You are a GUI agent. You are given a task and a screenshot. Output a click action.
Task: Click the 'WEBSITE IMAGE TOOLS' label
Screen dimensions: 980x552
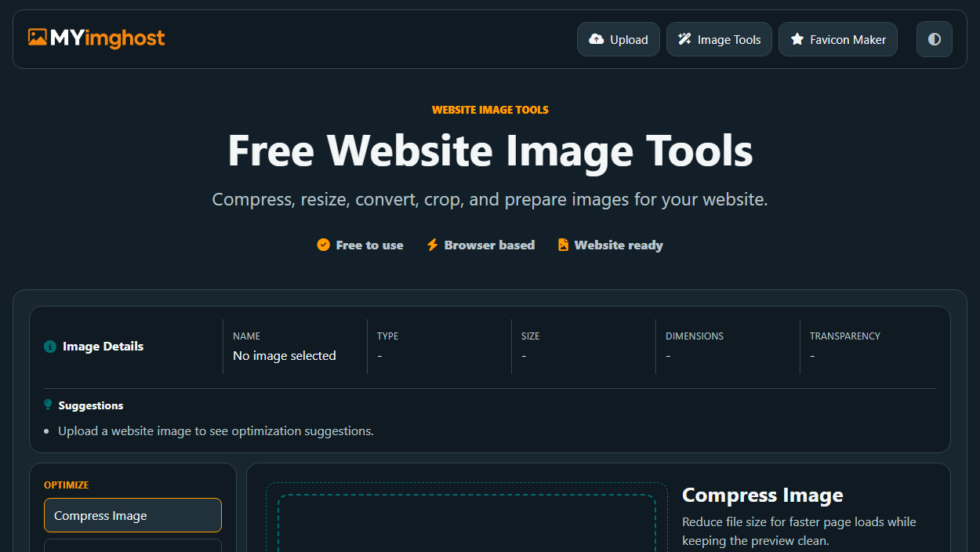tap(490, 110)
